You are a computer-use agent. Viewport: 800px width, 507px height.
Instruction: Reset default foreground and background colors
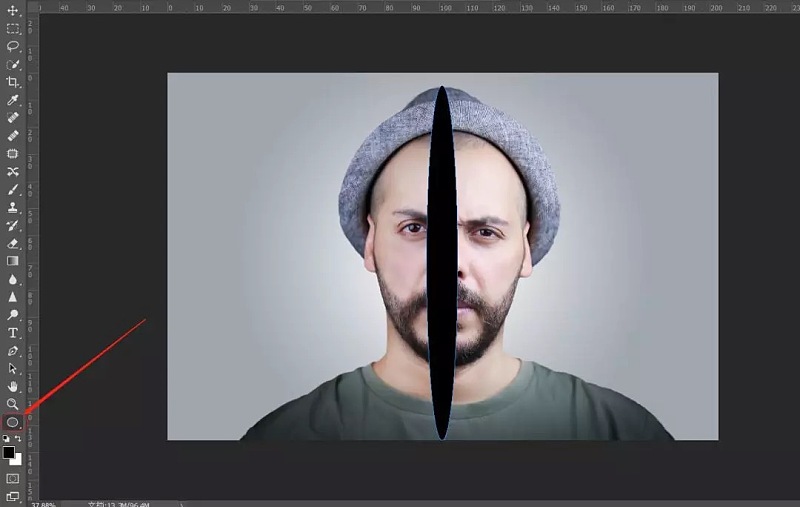[6, 438]
